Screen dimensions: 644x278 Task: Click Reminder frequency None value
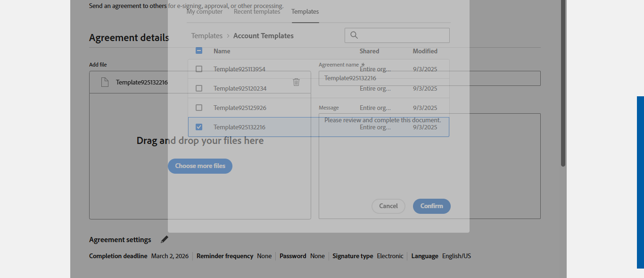pos(264,256)
